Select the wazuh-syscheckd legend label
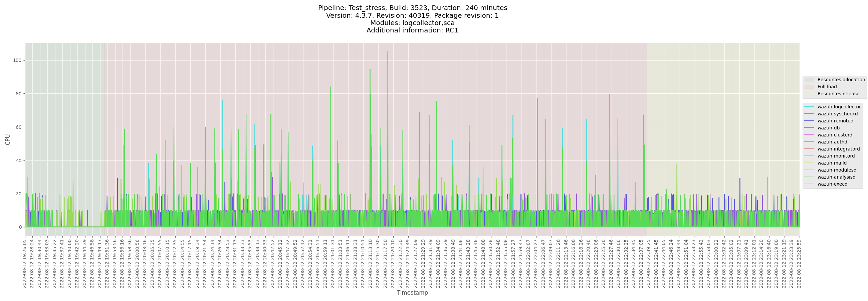Image resolution: width=868 pixels, height=301 pixels. point(837,114)
